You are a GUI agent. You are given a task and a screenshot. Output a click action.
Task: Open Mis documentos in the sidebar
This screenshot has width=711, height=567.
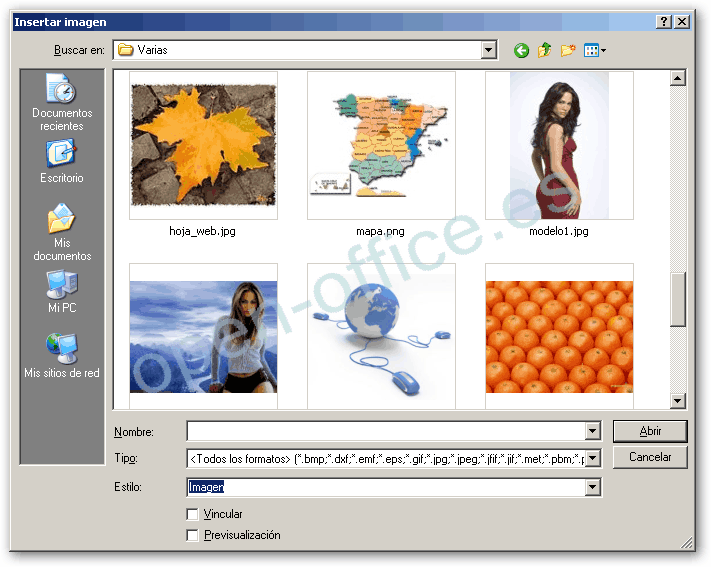[62, 232]
